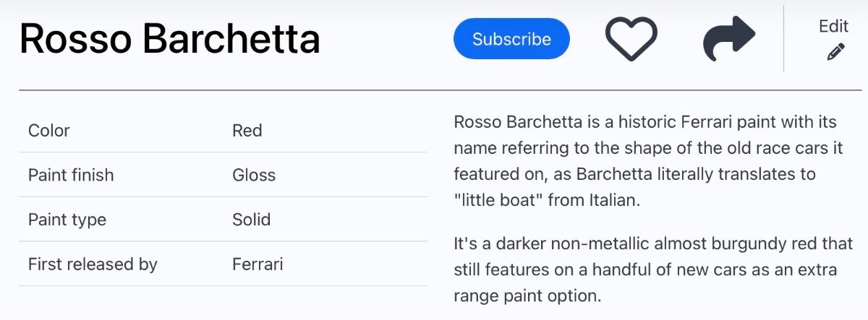Click the First released by label
The image size is (868, 320).
click(x=93, y=264)
